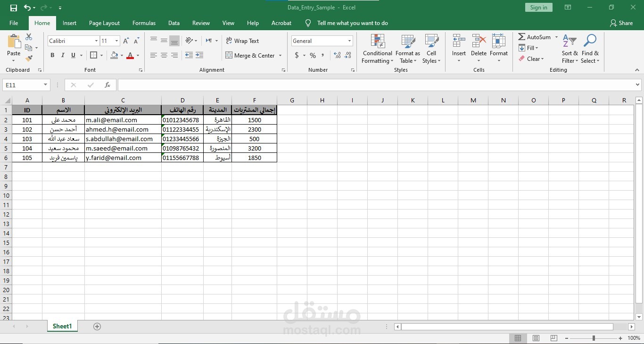
Task: Click the Copy icon
Action: point(29,48)
